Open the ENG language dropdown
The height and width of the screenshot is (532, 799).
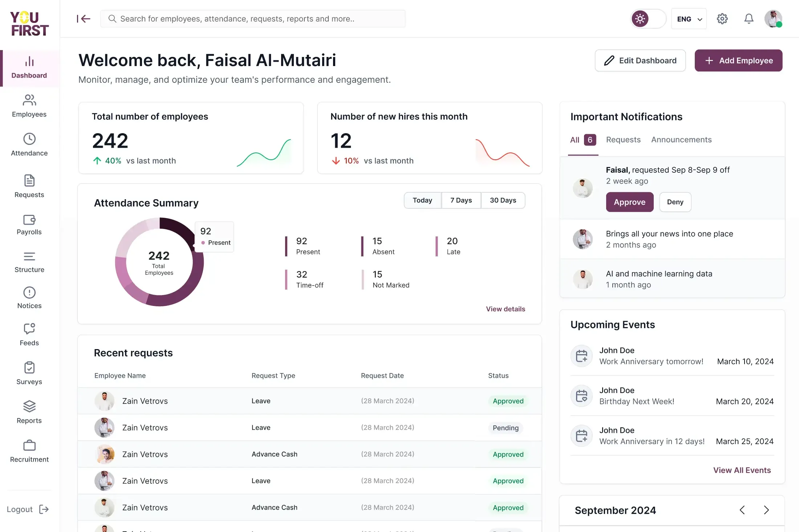pyautogui.click(x=689, y=19)
